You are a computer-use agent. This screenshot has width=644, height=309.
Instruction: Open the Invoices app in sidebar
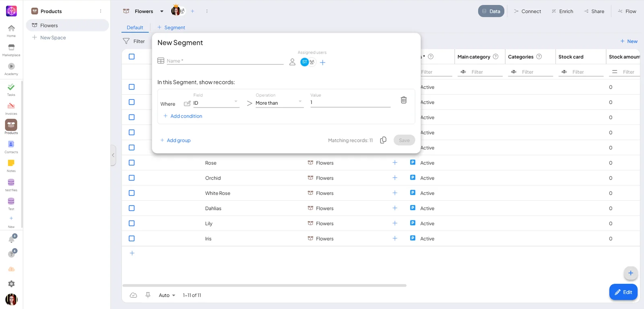tap(11, 109)
